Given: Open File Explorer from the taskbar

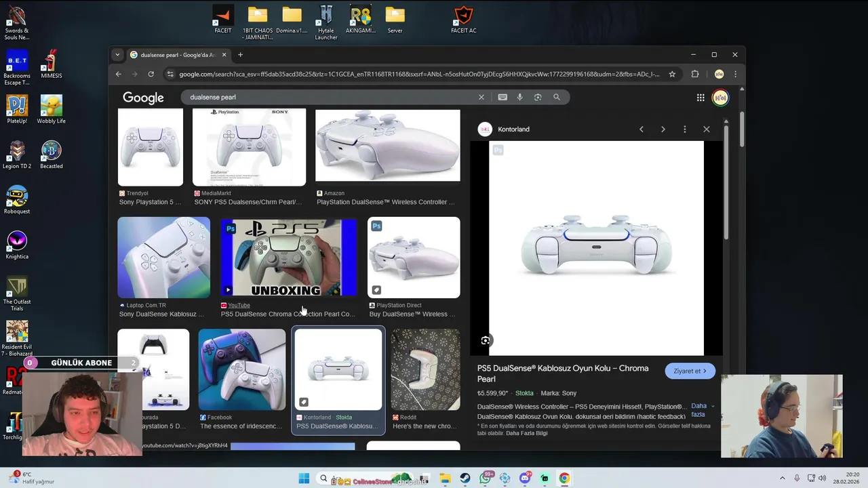Looking at the screenshot, I should click(x=446, y=479).
